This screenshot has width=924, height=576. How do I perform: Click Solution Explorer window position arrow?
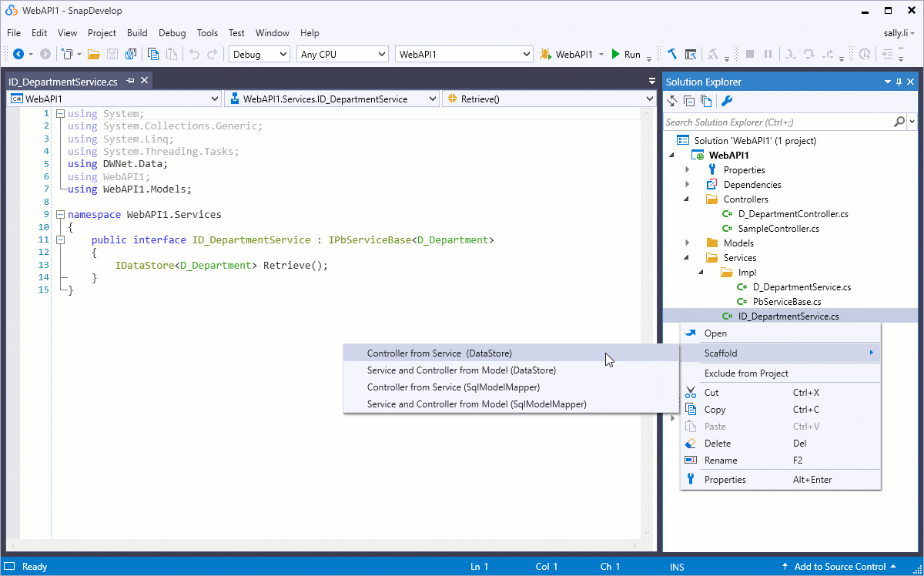pos(886,82)
